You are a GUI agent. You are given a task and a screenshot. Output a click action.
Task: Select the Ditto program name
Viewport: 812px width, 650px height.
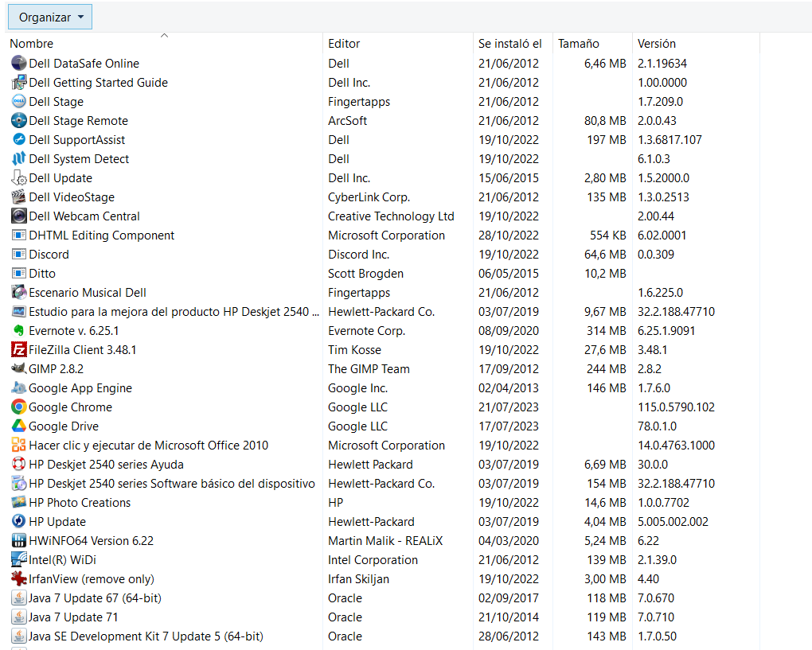pos(42,274)
